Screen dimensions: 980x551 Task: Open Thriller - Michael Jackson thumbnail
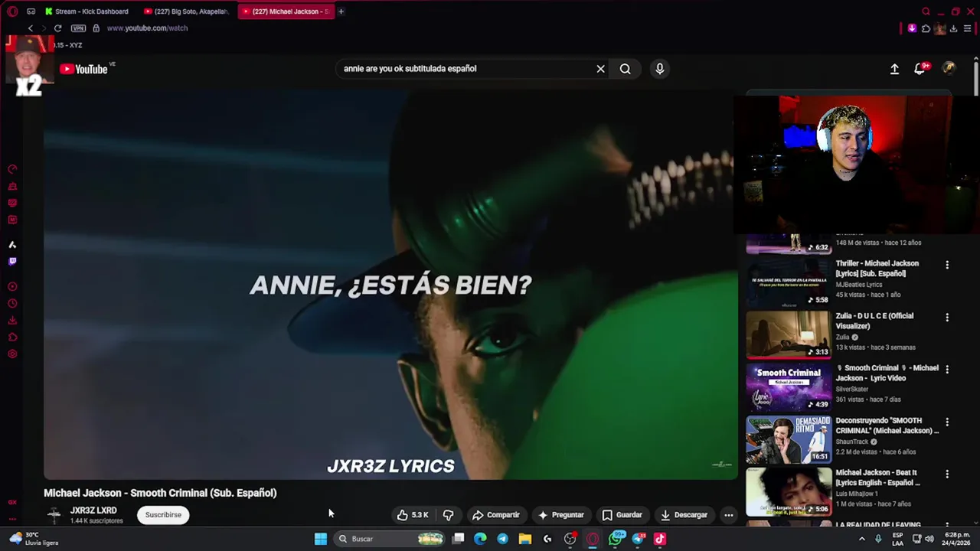click(789, 282)
